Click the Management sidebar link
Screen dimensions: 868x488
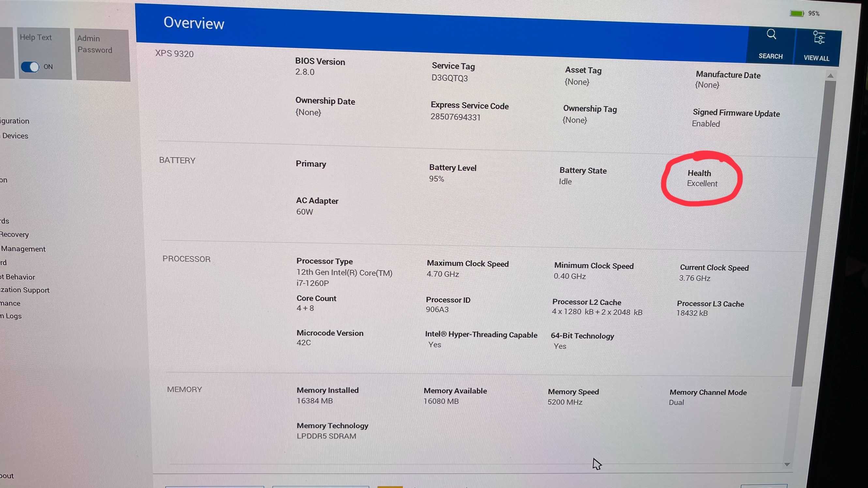(23, 248)
